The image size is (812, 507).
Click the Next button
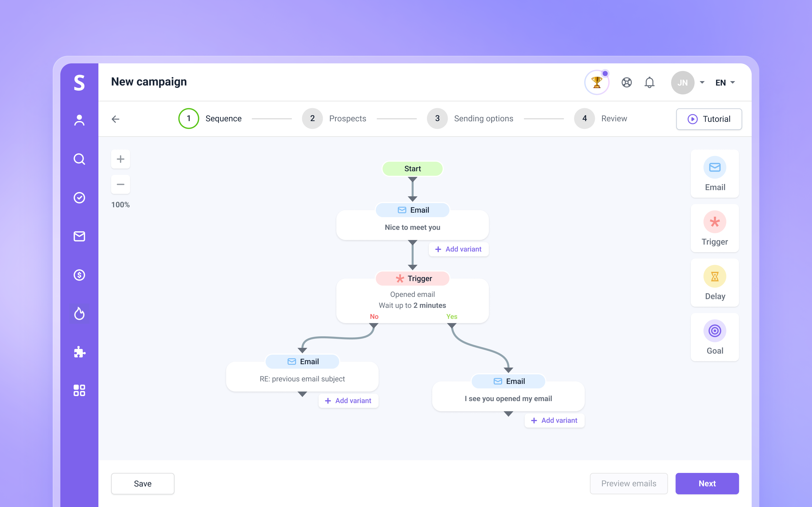click(x=707, y=483)
